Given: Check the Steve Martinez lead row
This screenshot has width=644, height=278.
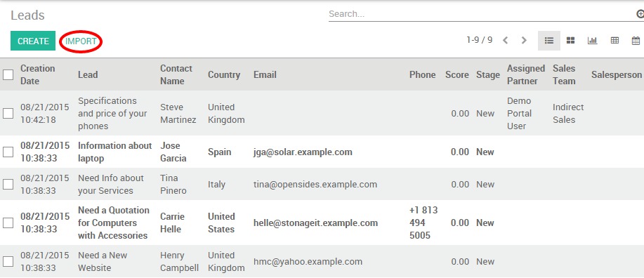Looking at the screenshot, I should click(x=8, y=113).
